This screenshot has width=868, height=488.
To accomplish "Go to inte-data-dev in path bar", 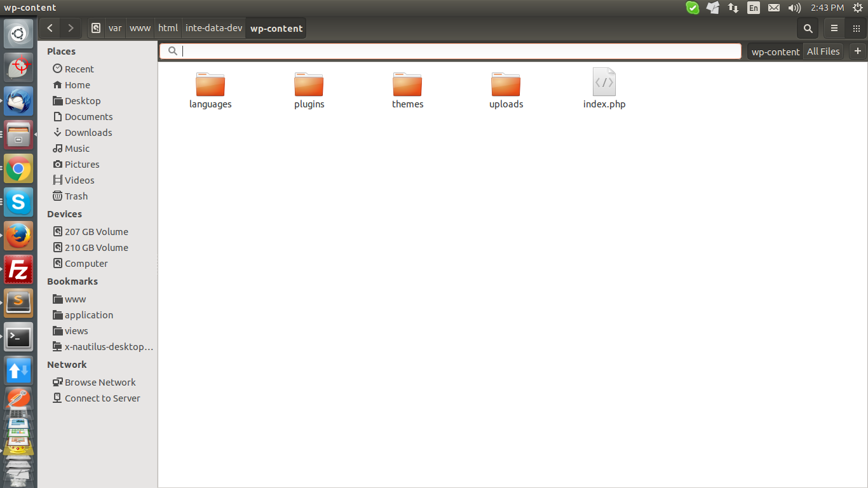I will (x=214, y=28).
